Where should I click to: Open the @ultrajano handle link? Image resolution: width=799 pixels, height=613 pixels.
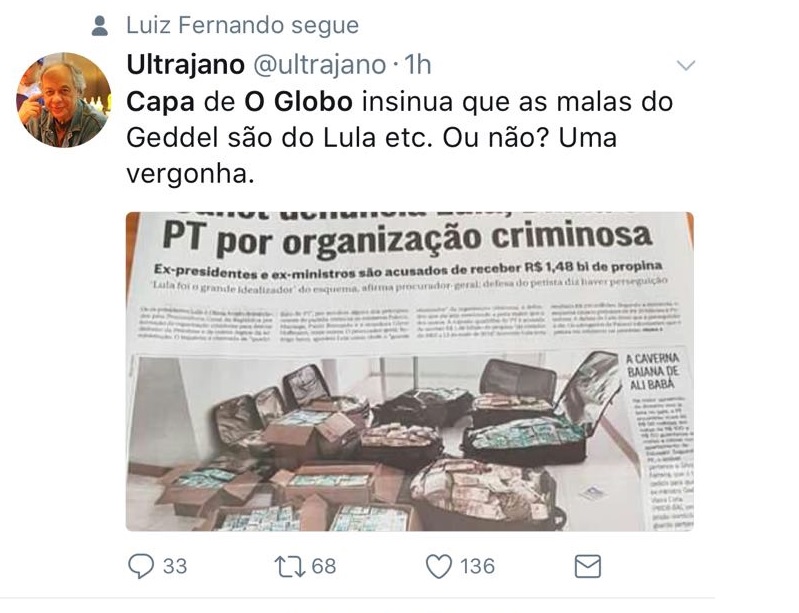coord(319,65)
